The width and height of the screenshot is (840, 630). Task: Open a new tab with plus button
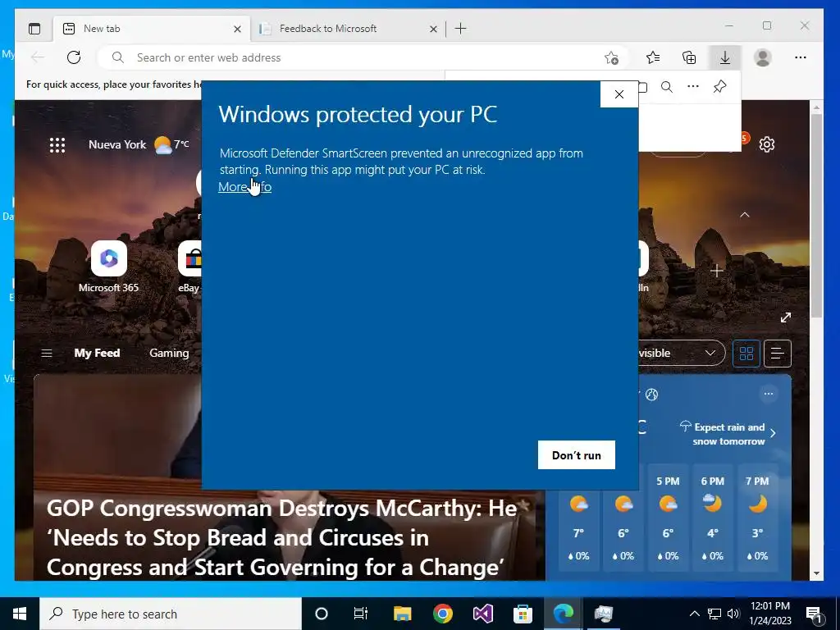click(461, 29)
